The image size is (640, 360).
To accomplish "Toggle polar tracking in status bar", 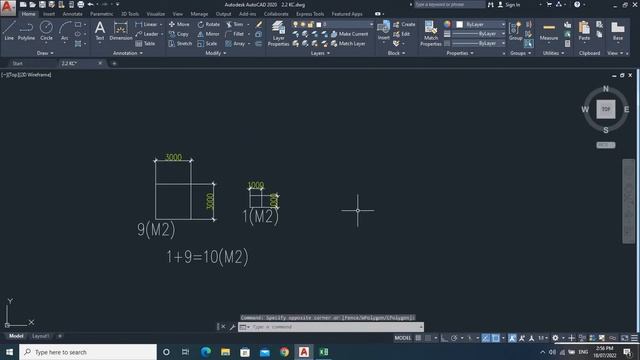I will [x=454, y=338].
